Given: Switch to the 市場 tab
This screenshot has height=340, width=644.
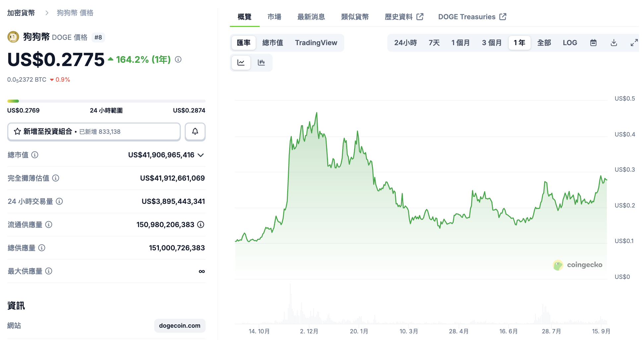Looking at the screenshot, I should pos(274,17).
